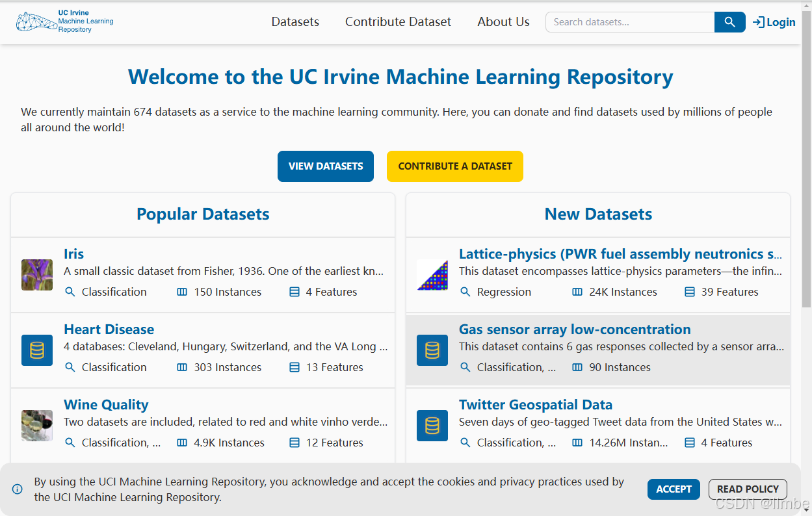Click the instances icon beside 24K Instances

[x=577, y=292]
